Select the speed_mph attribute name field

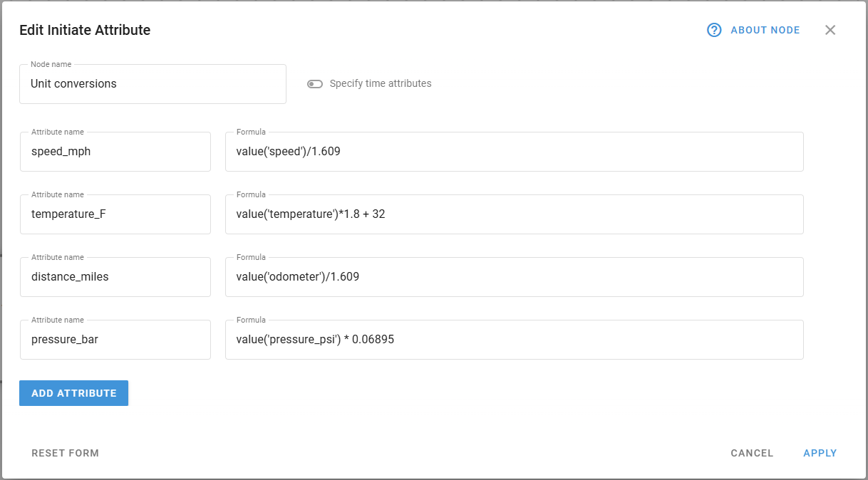point(115,151)
